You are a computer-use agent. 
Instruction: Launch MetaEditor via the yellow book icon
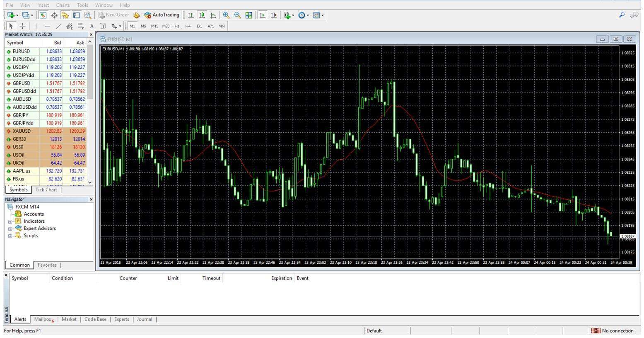point(137,15)
